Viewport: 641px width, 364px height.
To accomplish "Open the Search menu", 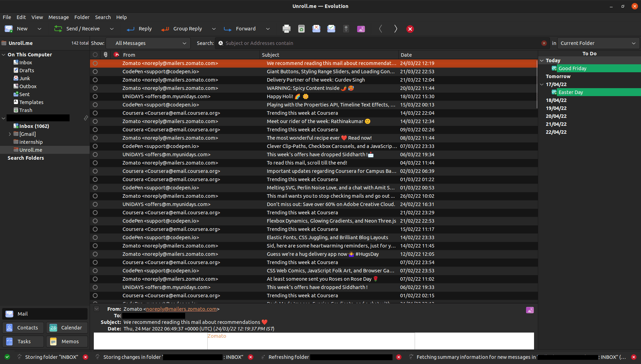I will coord(103,17).
